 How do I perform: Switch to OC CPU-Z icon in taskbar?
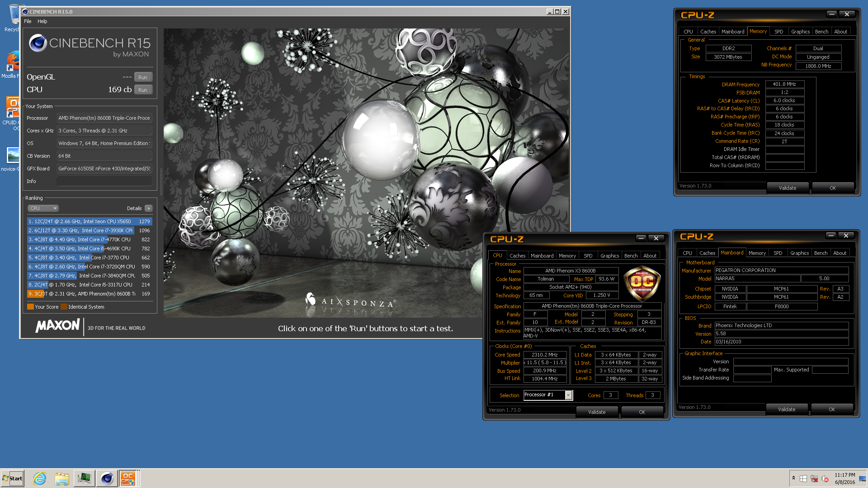pyautogui.click(x=128, y=479)
